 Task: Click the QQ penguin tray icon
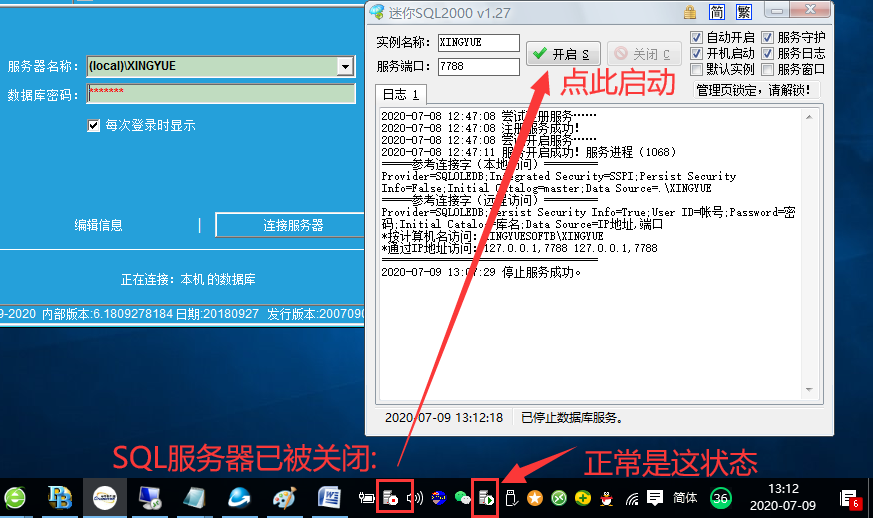(607, 498)
